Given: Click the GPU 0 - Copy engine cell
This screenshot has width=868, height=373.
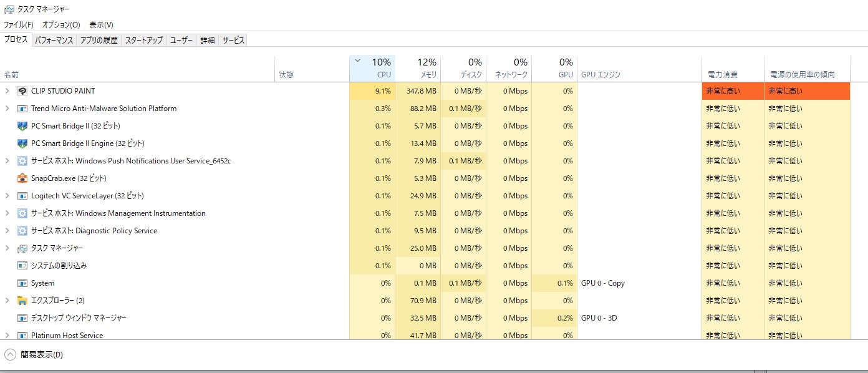Looking at the screenshot, I should coord(639,283).
